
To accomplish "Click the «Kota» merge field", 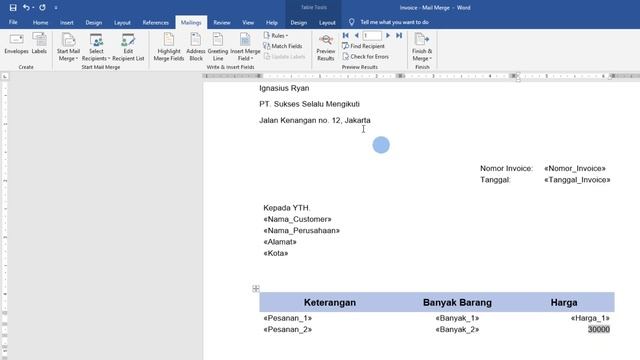I will pos(276,253).
